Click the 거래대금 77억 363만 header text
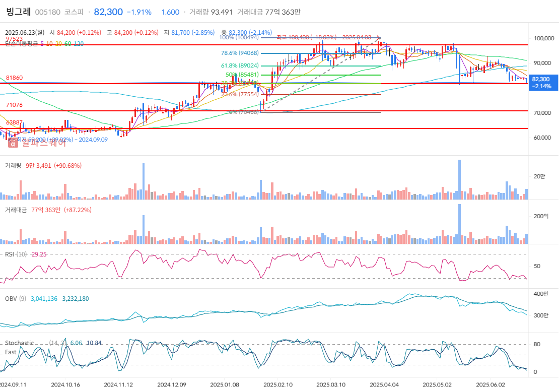Screen dimensions: 559x392 coord(269,12)
